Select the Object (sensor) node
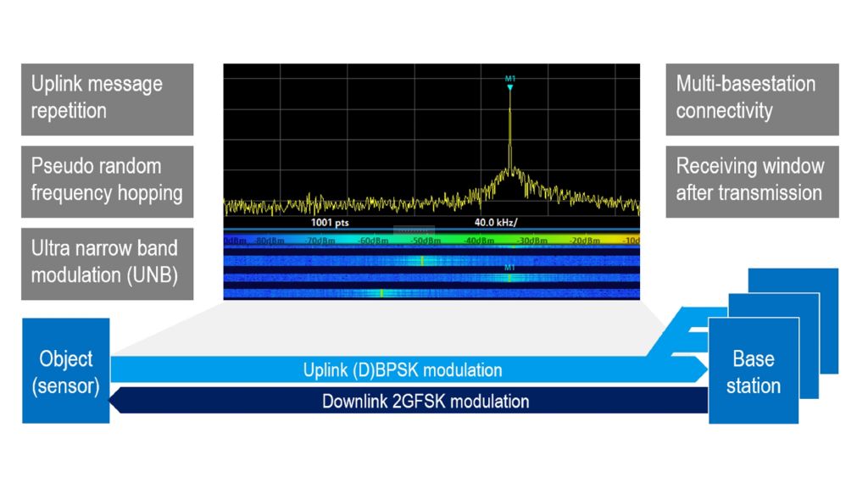The height and width of the screenshot is (488, 868). [x=65, y=370]
